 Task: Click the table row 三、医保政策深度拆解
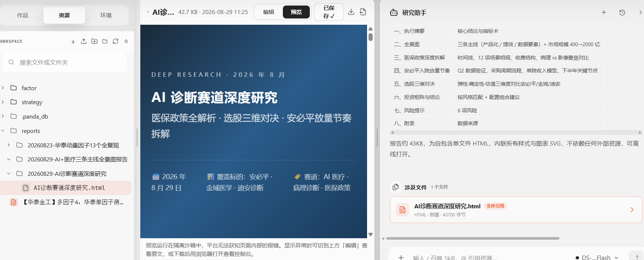[497, 58]
